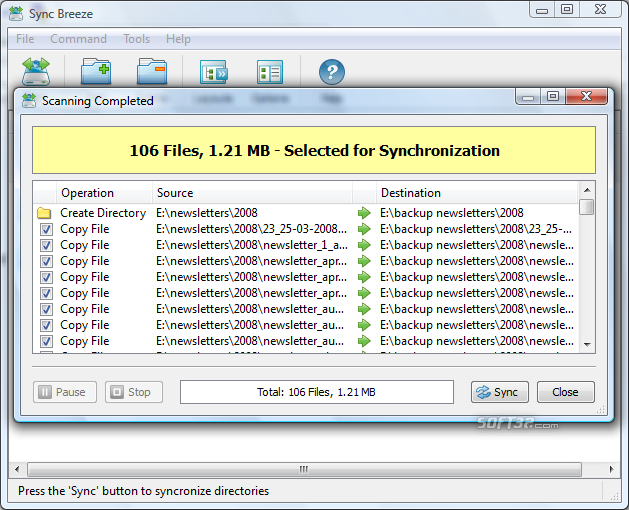Click the main window horizontal scrollbar thumb

(304, 469)
